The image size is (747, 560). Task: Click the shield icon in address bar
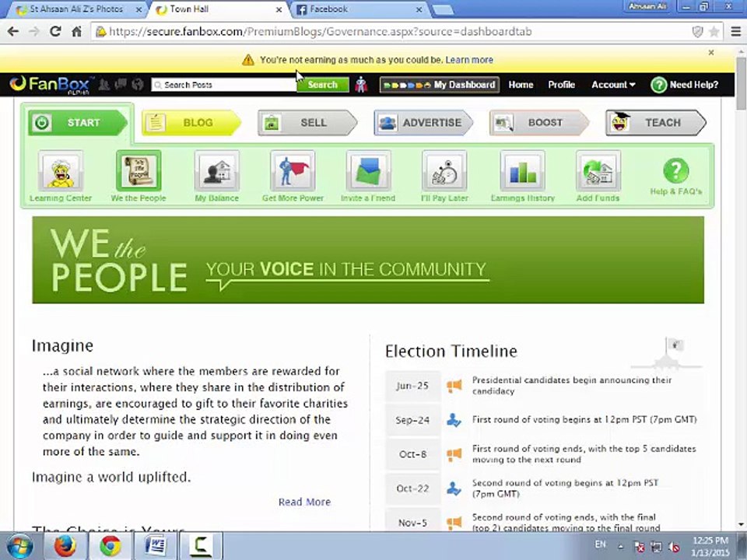pyautogui.click(x=697, y=31)
